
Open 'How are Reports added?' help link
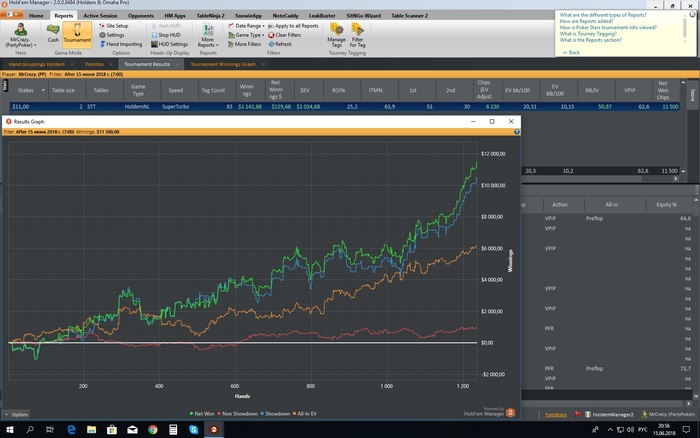(x=586, y=21)
